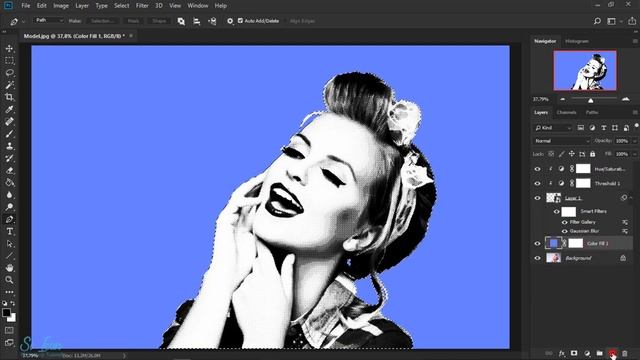Switch to the Histogram tab

(577, 41)
